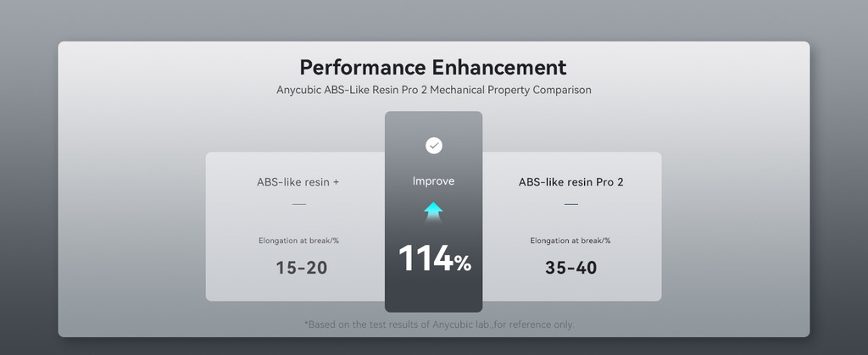Click the ABS-like resin + label

[298, 182]
